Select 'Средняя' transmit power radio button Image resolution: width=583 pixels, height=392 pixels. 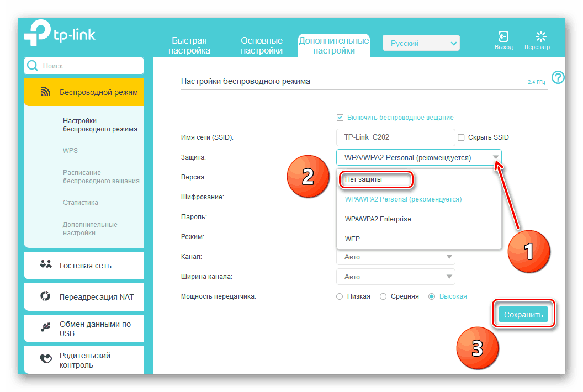click(383, 296)
